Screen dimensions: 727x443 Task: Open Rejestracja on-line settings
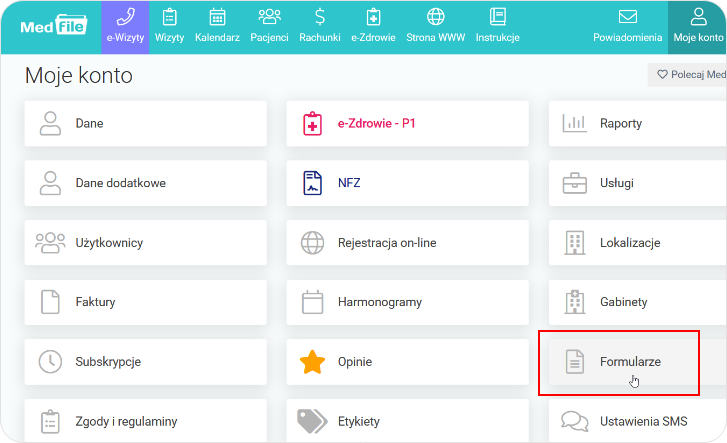(x=407, y=243)
